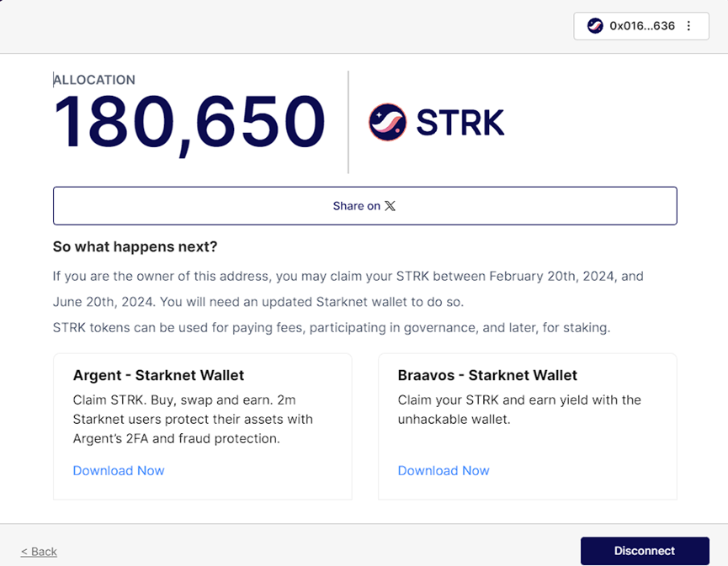Open account details from the address pill
Screen dimensions: 728x566
click(x=642, y=26)
